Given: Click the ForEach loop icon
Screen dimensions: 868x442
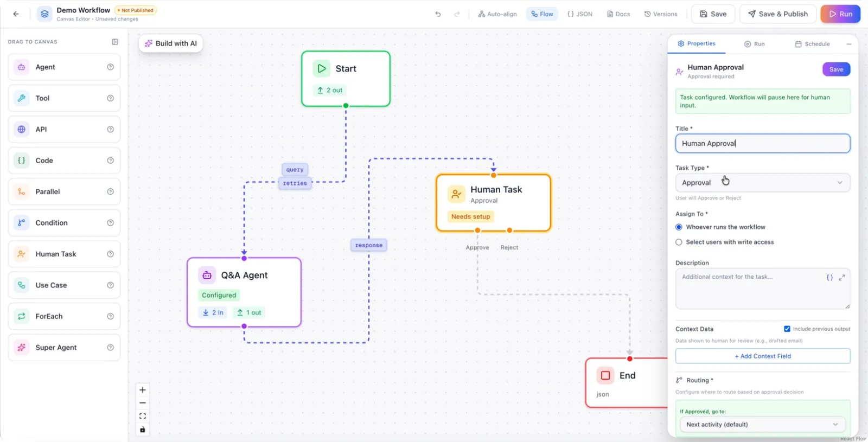Looking at the screenshot, I should click(x=22, y=316).
